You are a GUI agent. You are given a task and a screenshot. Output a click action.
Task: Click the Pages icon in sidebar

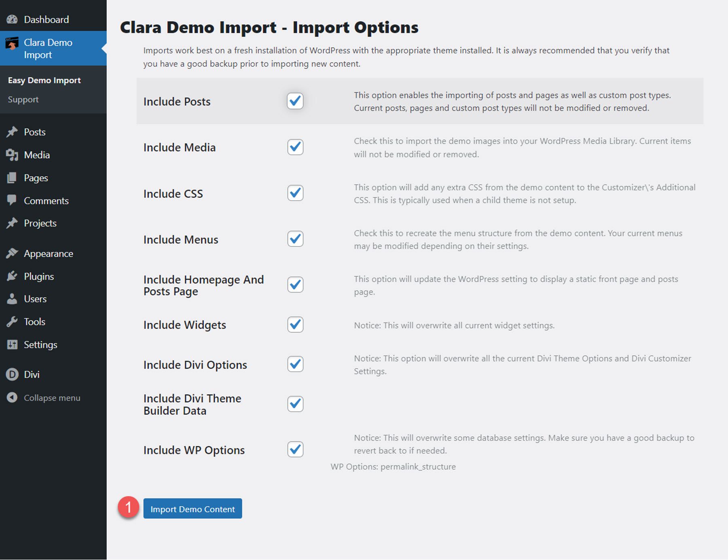[x=13, y=178]
